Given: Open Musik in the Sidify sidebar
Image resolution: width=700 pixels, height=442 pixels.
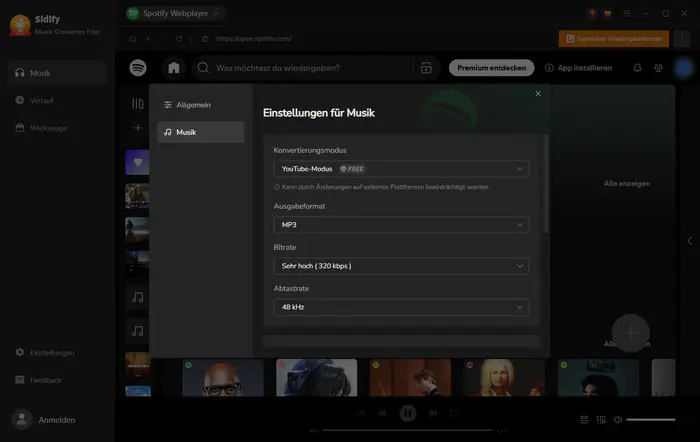Looking at the screenshot, I should (x=57, y=73).
